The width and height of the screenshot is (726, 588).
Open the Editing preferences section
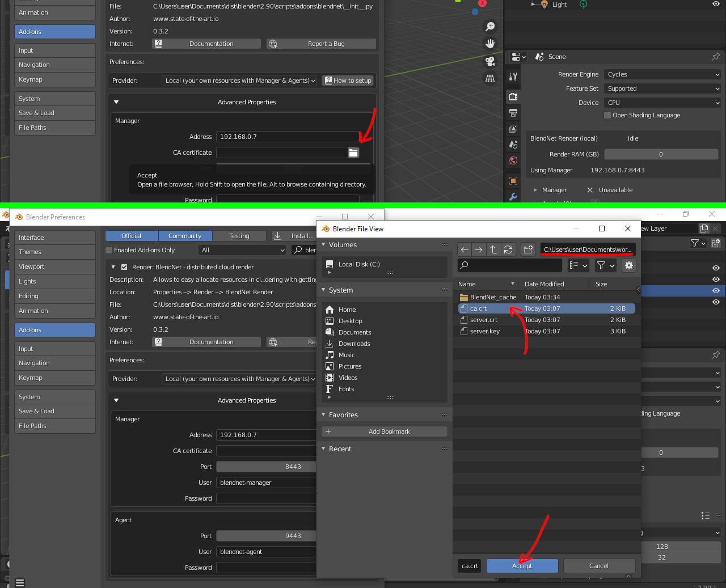55,296
